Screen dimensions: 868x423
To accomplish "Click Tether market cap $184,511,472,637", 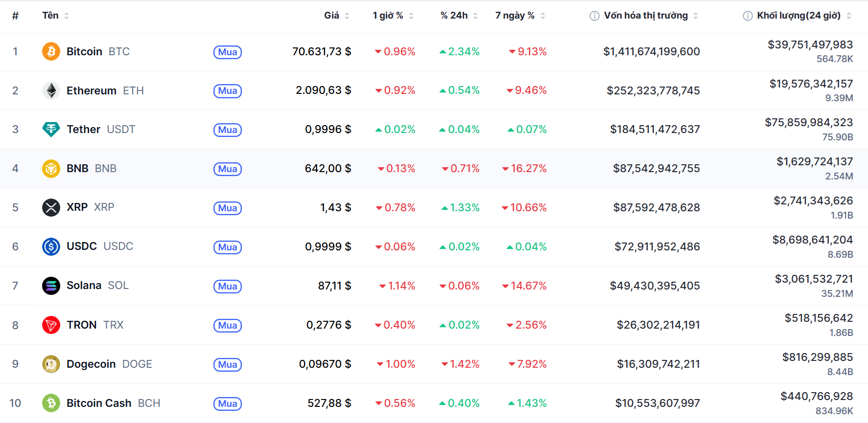I will (655, 129).
